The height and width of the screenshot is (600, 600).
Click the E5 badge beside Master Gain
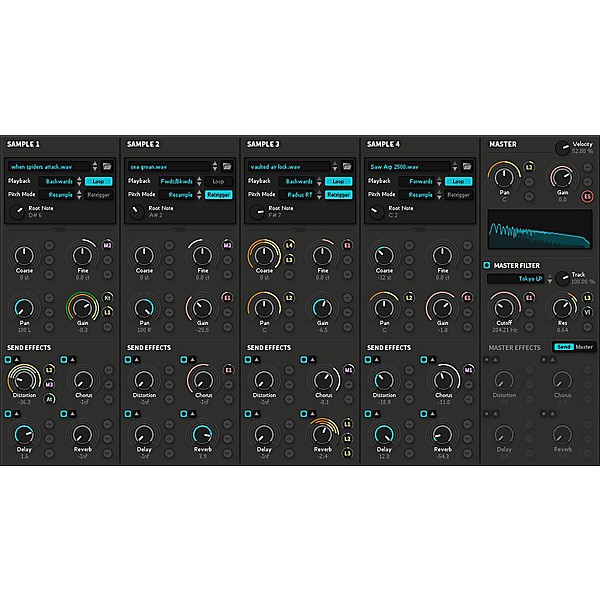pyautogui.click(x=586, y=198)
